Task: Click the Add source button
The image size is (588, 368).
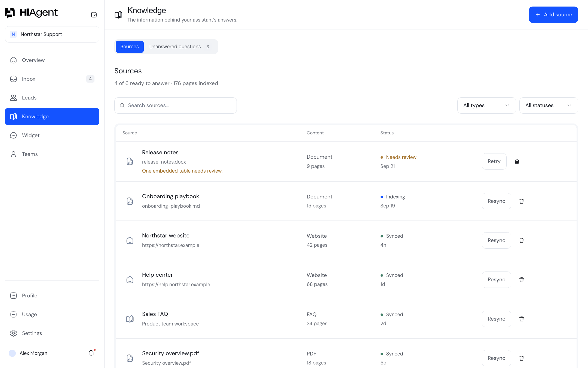Action: point(553,15)
